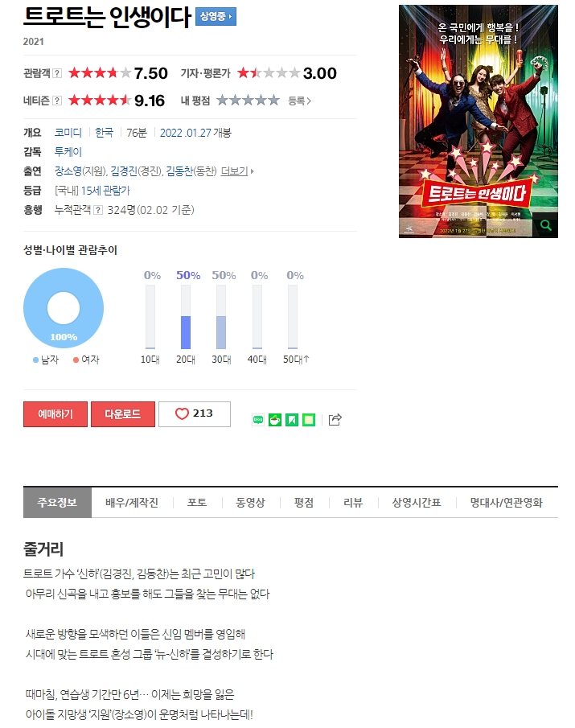Image resolution: width=575 pixels, height=728 pixels.
Task: Click the red 다운로드 button
Action: [123, 413]
